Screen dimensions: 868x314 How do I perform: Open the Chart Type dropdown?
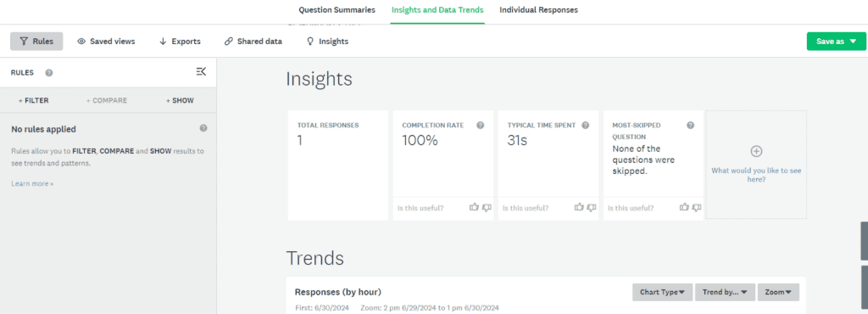coord(662,292)
